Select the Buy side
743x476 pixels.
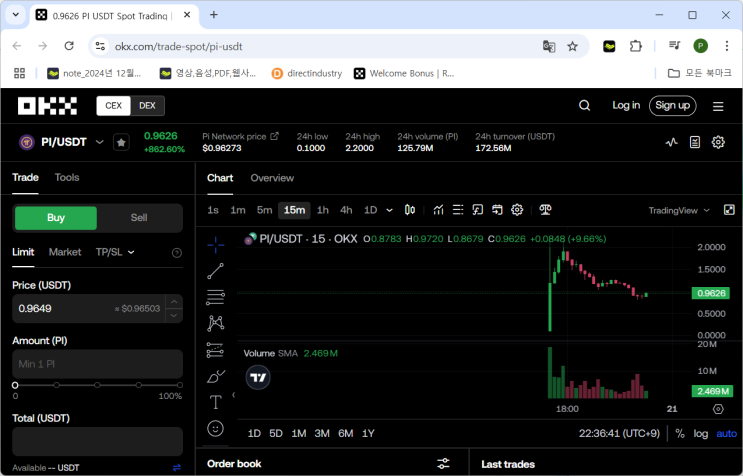[56, 218]
